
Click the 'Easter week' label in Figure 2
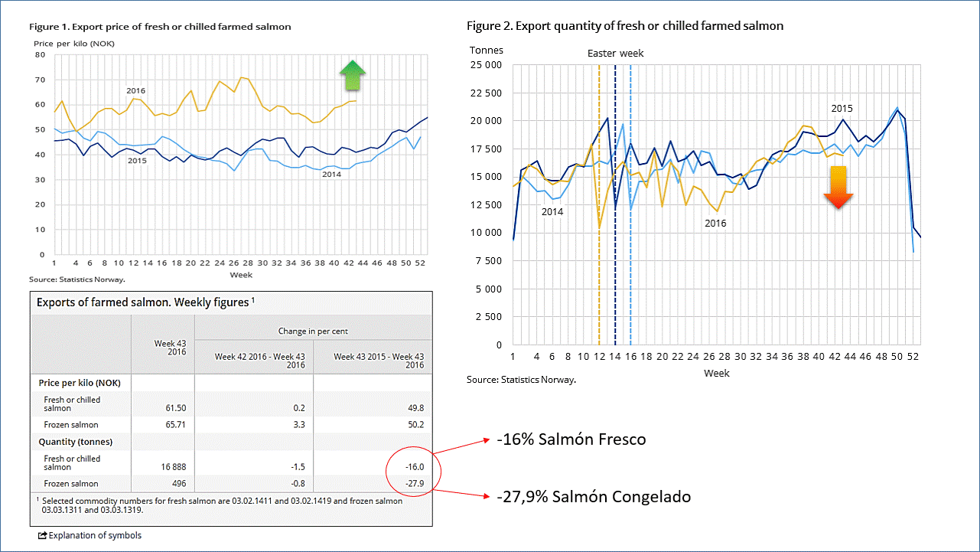[616, 54]
